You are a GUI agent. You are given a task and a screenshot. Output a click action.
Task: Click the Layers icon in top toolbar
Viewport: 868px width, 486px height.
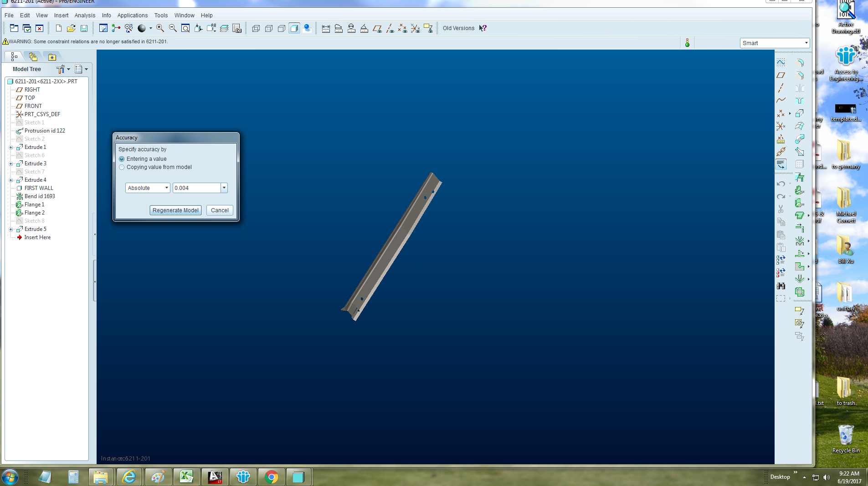click(224, 28)
